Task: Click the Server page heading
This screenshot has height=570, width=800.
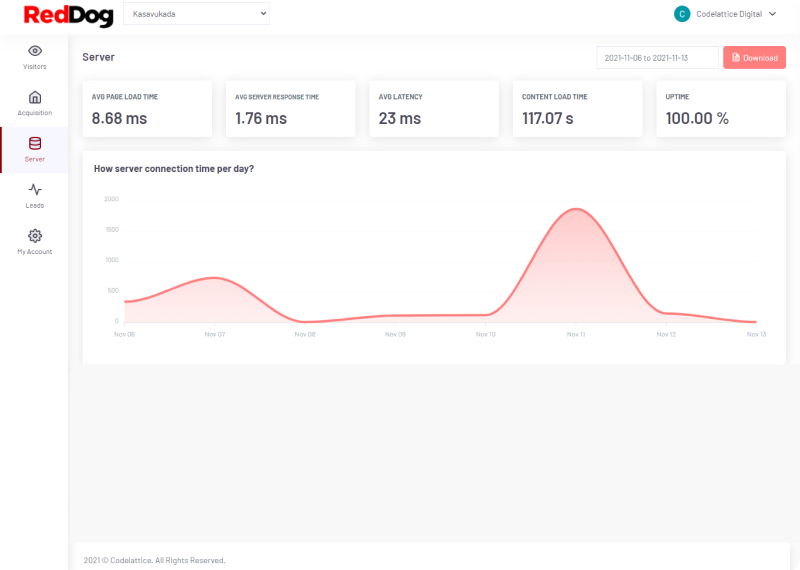Action: pyautogui.click(x=98, y=57)
